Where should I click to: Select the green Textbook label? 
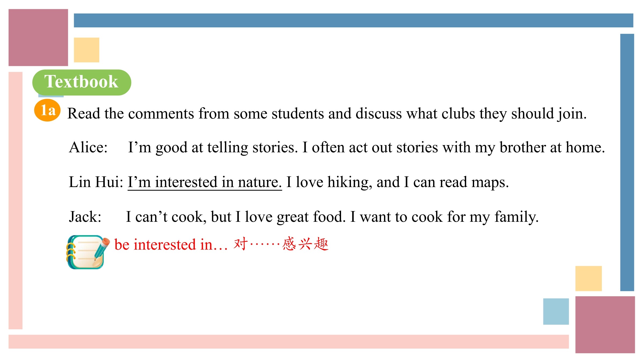(82, 82)
